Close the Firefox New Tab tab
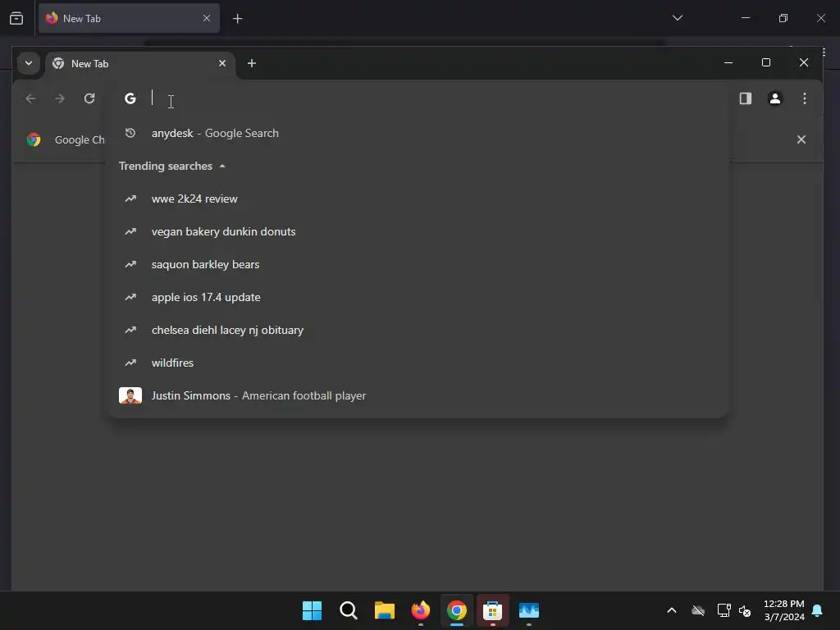This screenshot has height=630, width=840. [x=207, y=18]
